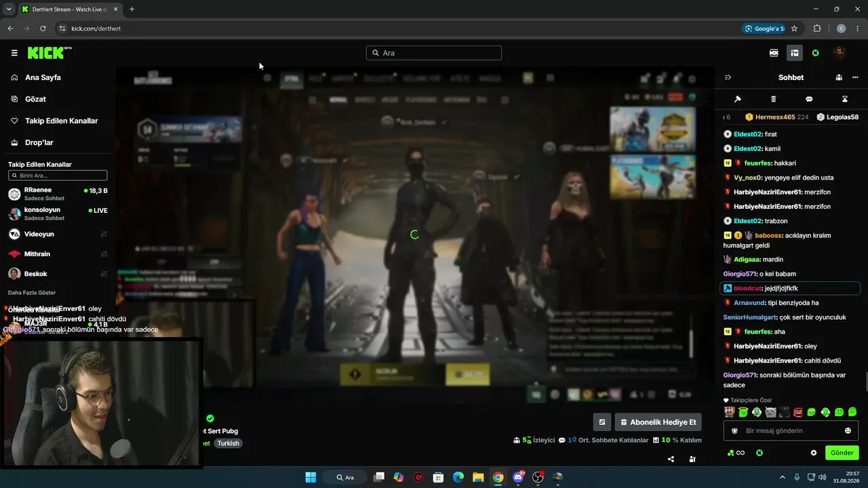Bookmark this page with star icon
Viewport: 868px width, 488px height.
(x=794, y=28)
